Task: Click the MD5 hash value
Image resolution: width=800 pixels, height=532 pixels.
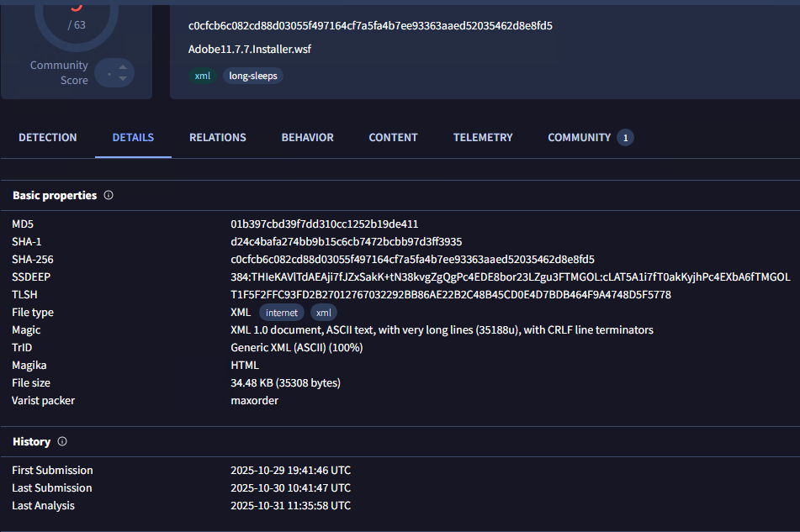Action: coord(325,224)
